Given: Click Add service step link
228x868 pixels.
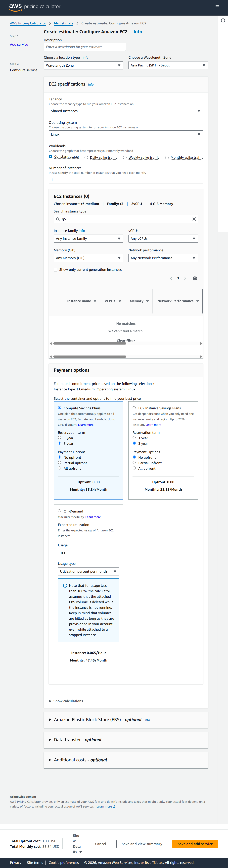Looking at the screenshot, I should point(19,45).
